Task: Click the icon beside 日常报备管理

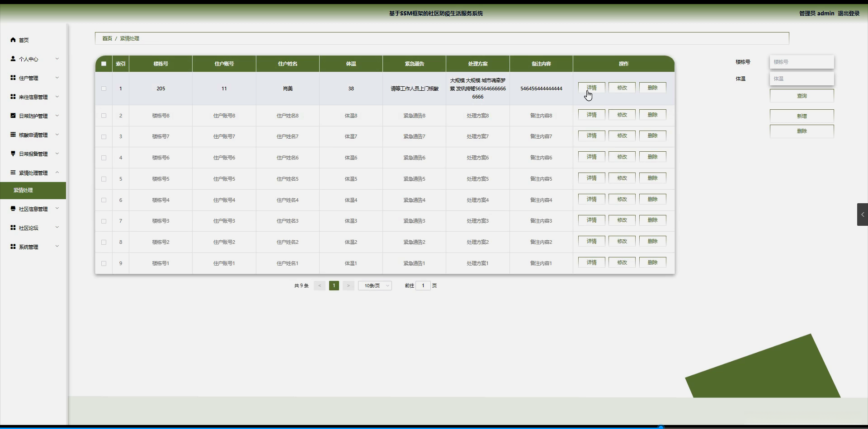Action: point(13,154)
